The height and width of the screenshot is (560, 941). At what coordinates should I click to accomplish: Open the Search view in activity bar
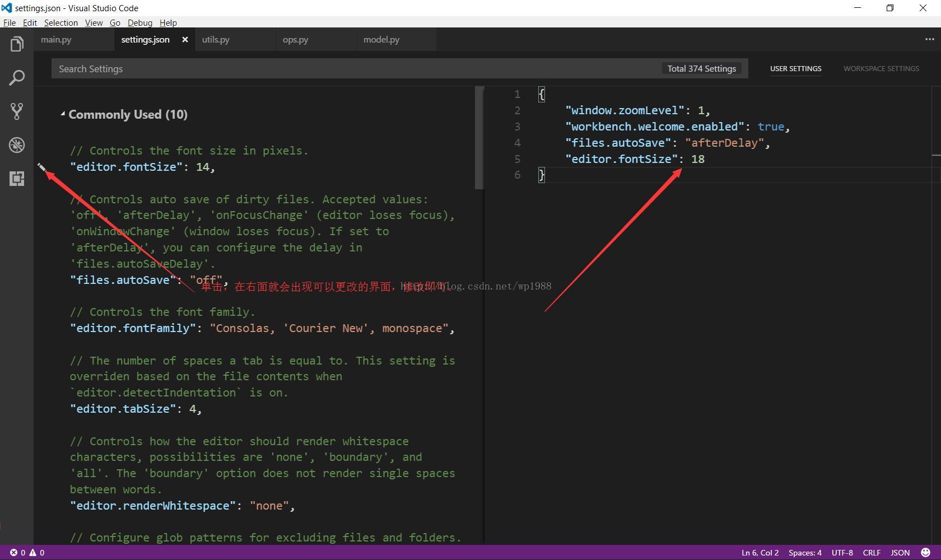click(17, 78)
